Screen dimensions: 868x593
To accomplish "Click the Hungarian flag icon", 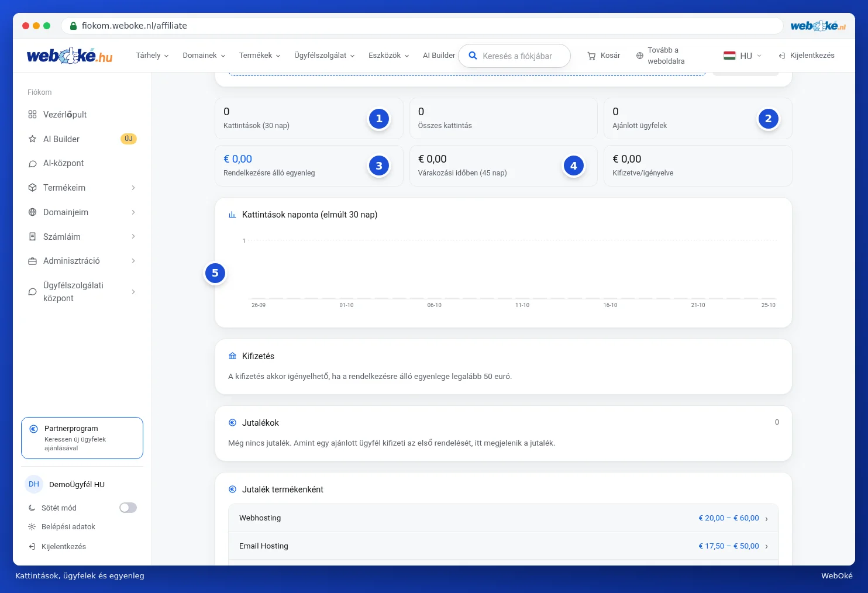I will point(729,56).
